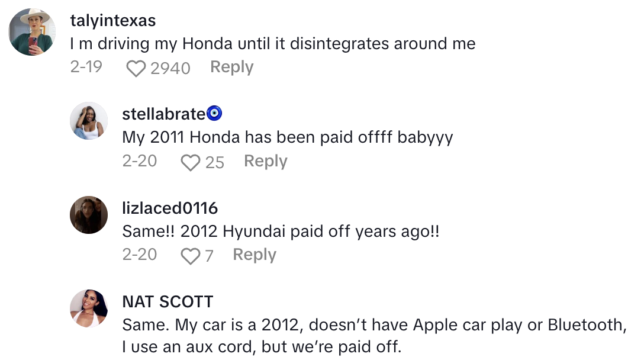Reply to stellabrate's comment

pos(265,161)
